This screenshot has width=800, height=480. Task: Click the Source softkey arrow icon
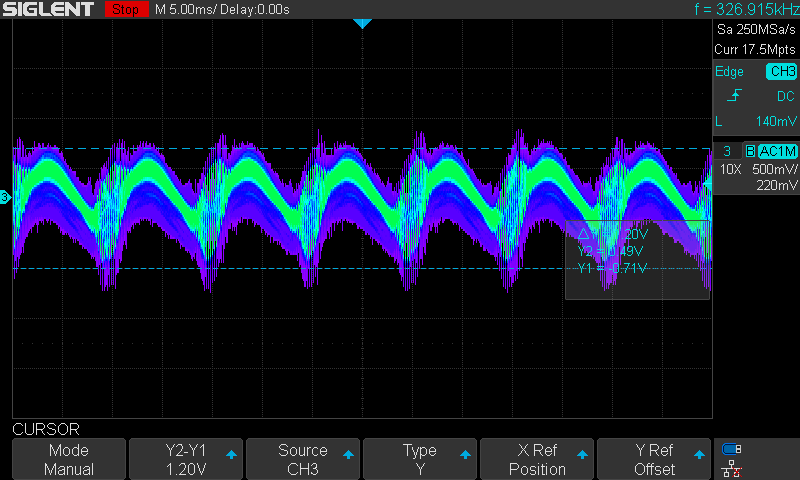click(x=348, y=454)
